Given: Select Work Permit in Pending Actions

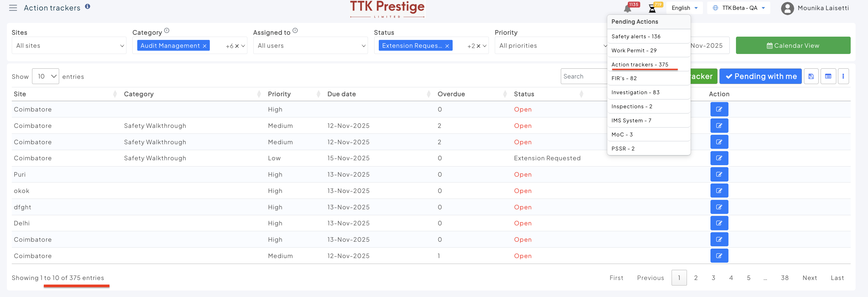Looking at the screenshot, I should pyautogui.click(x=634, y=51).
